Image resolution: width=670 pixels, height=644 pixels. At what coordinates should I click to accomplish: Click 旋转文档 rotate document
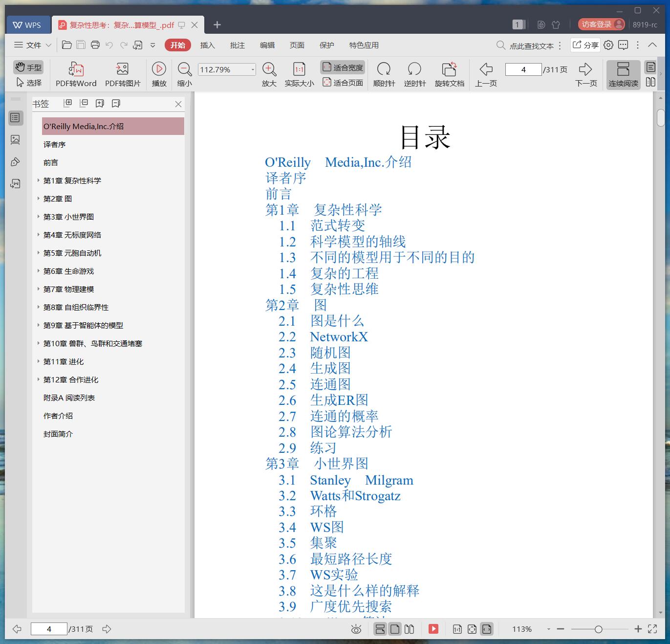click(450, 75)
